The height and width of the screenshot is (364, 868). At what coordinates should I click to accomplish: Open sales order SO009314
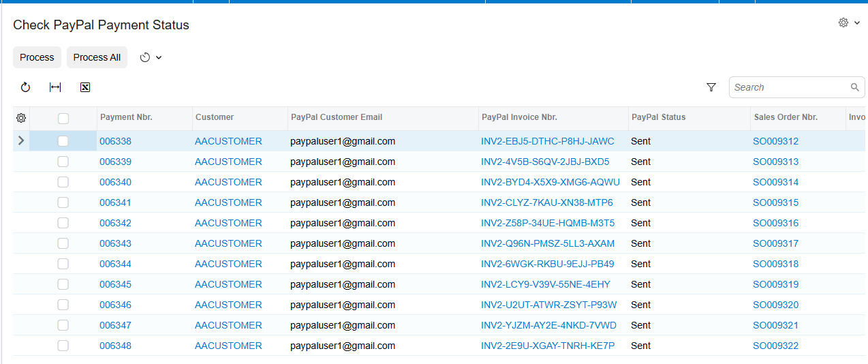[775, 182]
